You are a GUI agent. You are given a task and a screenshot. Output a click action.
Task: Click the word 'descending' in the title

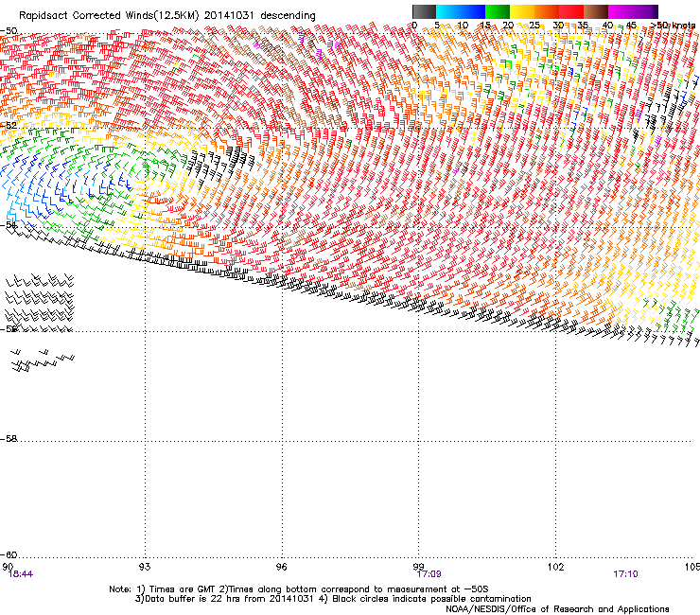point(288,16)
